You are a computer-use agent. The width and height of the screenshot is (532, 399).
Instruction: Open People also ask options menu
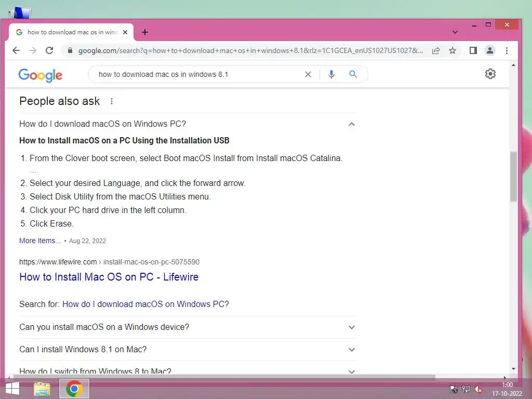tap(112, 101)
